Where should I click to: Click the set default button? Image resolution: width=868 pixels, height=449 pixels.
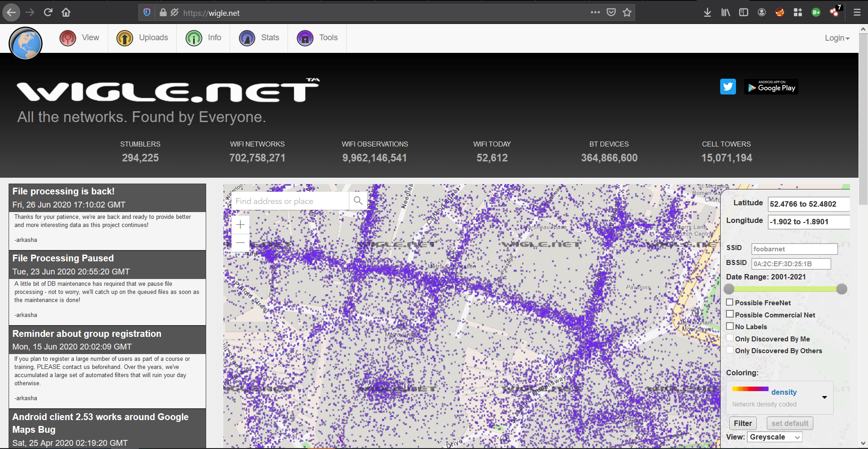pyautogui.click(x=790, y=423)
